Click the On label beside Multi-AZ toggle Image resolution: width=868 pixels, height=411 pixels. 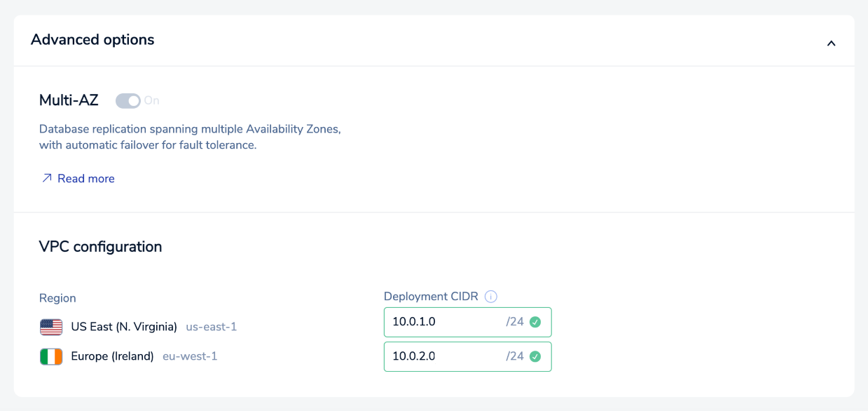(152, 101)
